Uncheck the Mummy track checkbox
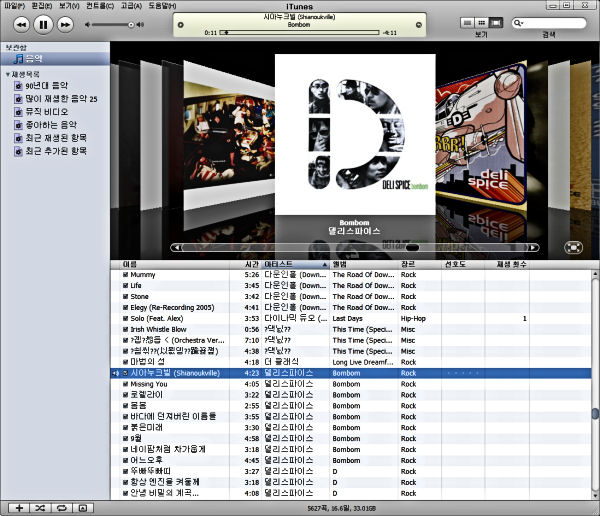Image resolution: width=600 pixels, height=516 pixels. coord(126,275)
